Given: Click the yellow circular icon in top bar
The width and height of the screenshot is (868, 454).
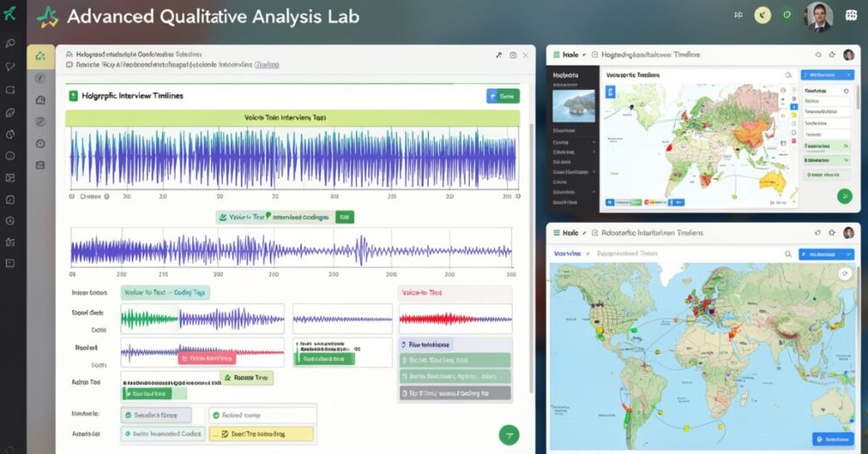Looking at the screenshot, I should pyautogui.click(x=763, y=15).
